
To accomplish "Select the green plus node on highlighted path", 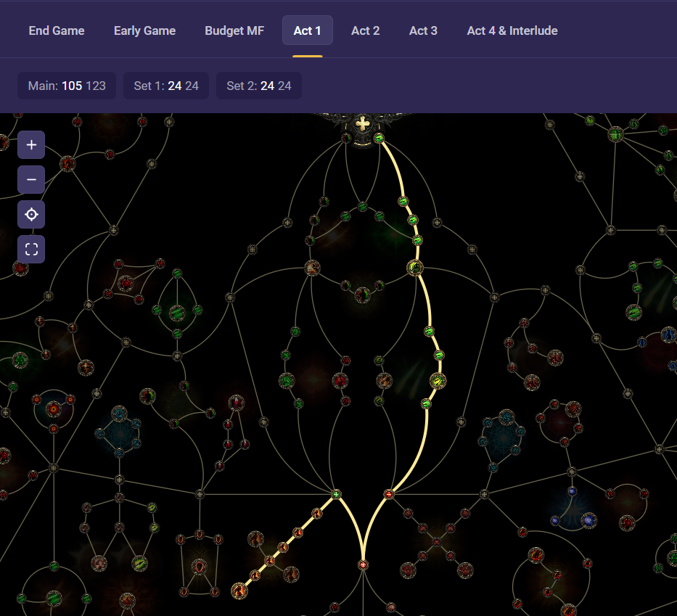I will (336, 495).
